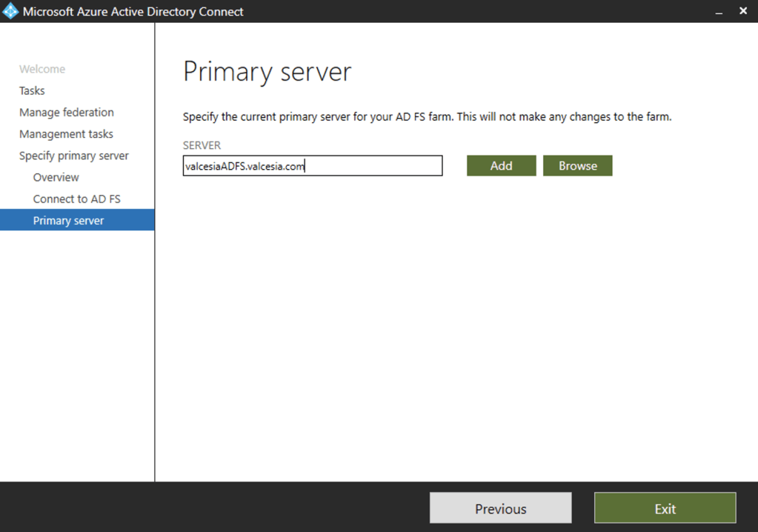Image resolution: width=758 pixels, height=532 pixels.
Task: Click the SERVER field label
Action: click(202, 145)
